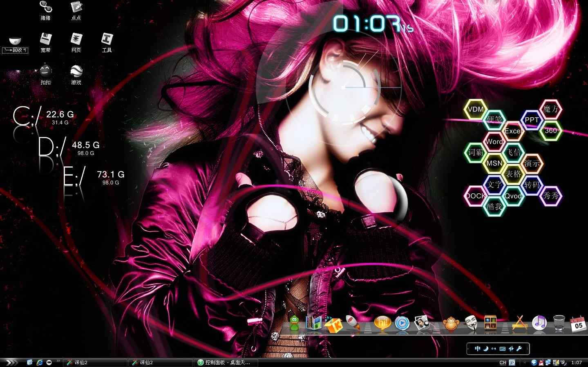This screenshot has height=367, width=588.
Task: Launch the Word hexagon shortcut
Action: pos(494,141)
